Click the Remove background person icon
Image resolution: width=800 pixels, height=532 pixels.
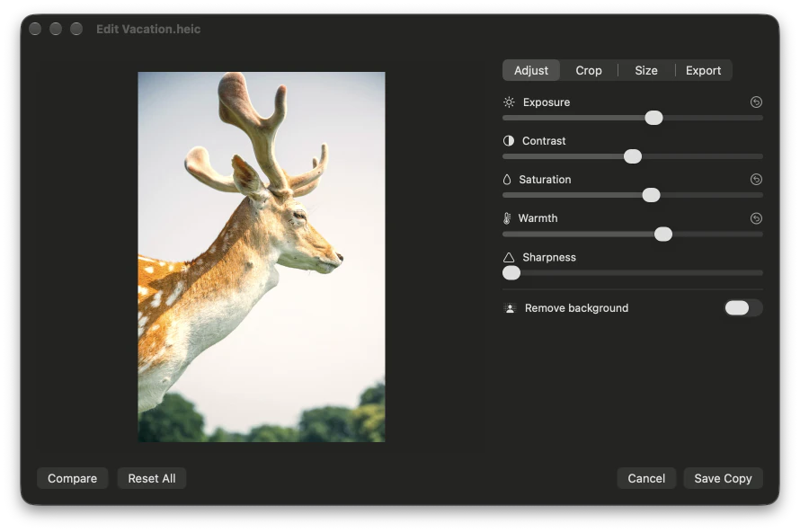coord(510,308)
